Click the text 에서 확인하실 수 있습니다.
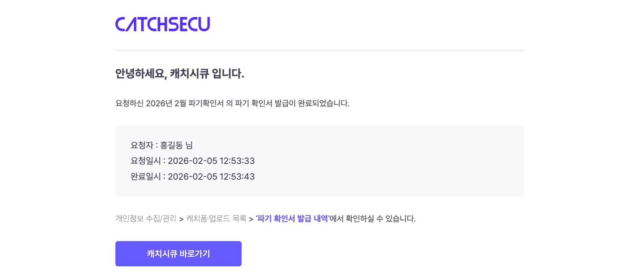Image resolution: width=644 pixels, height=278 pixels. point(373,219)
